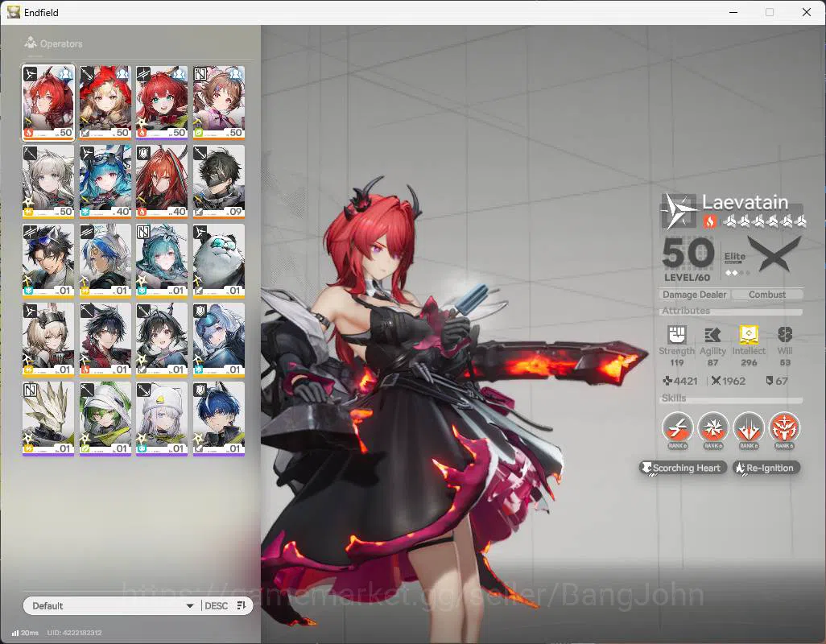Minimize the Endfield window

coord(733,12)
